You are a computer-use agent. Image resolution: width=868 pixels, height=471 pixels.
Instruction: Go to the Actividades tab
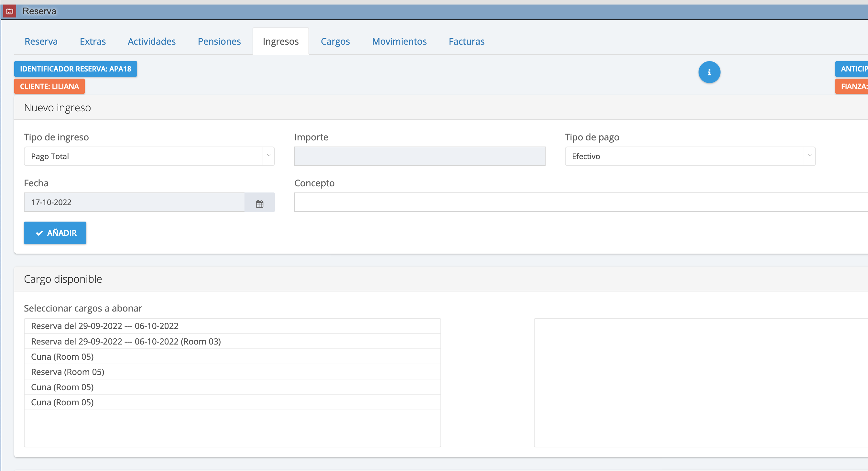point(152,41)
